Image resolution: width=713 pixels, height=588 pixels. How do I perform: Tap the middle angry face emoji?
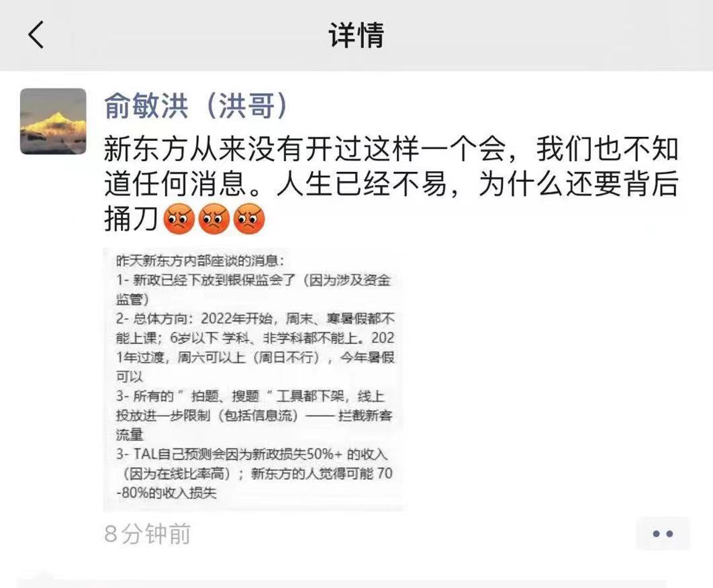(214, 219)
